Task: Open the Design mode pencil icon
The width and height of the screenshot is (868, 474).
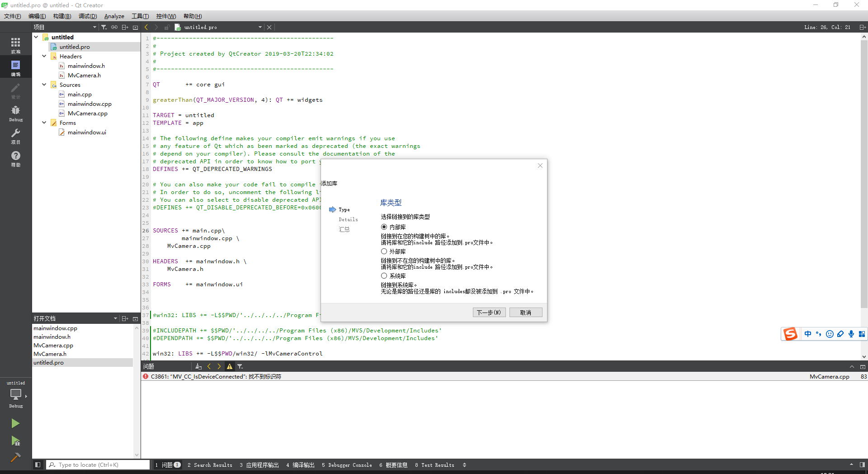Action: coord(16,90)
